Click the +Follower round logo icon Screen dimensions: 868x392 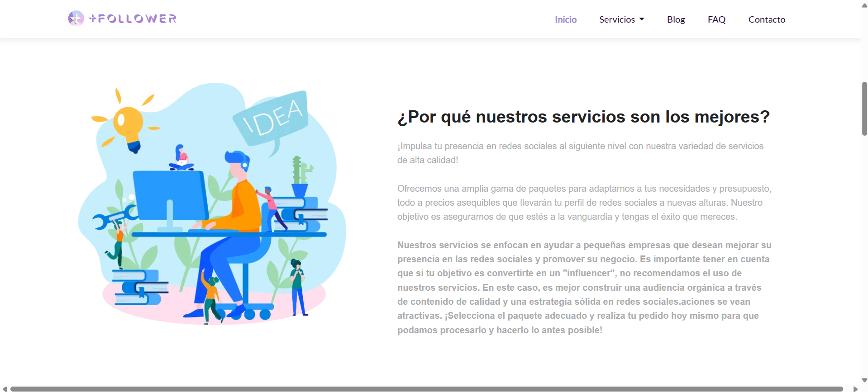pyautogui.click(x=76, y=19)
